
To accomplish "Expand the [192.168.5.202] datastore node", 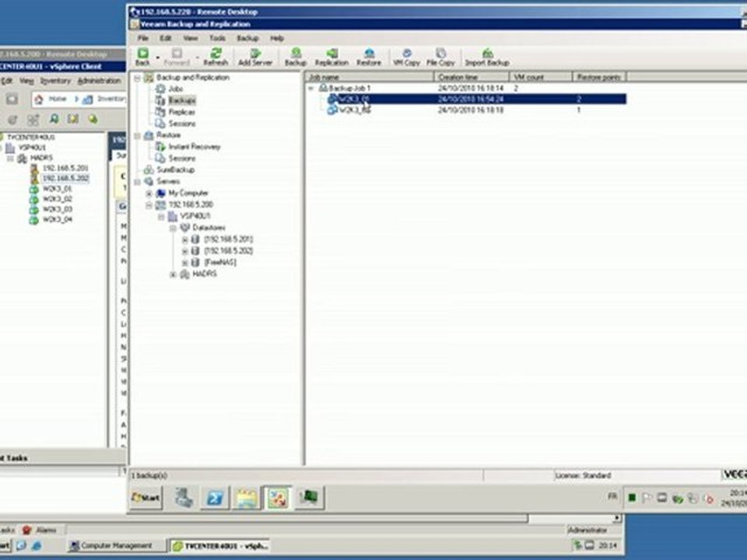I will coord(185,251).
